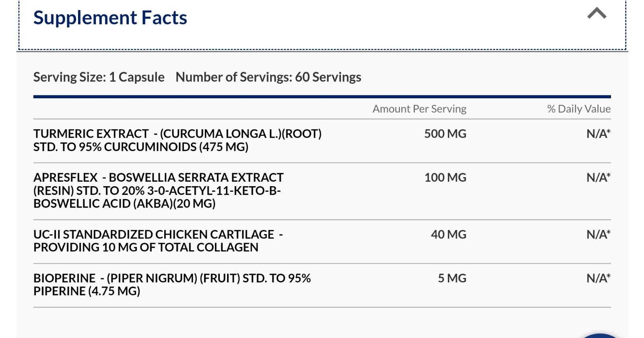The image size is (644, 338).
Task: Click N/A* in the Apresflex row
Action: pyautogui.click(x=599, y=178)
